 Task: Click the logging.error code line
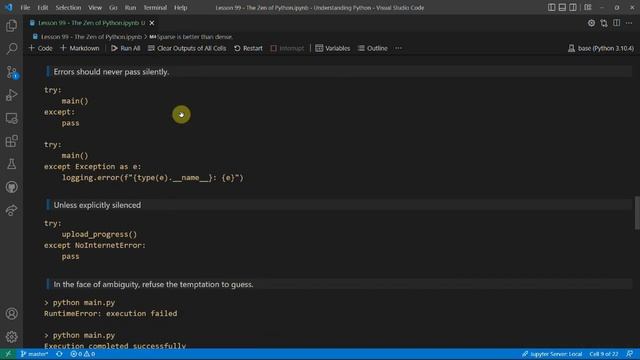point(152,178)
